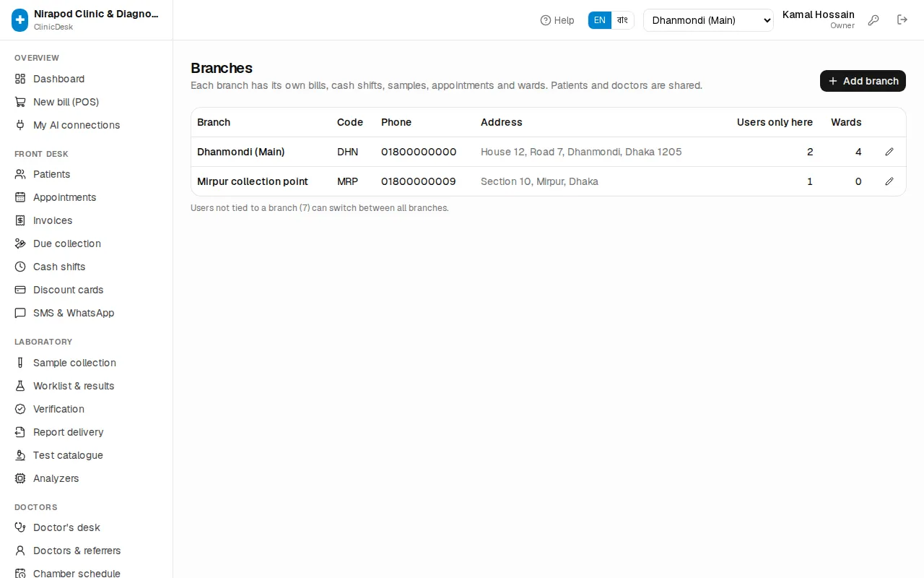This screenshot has width=924, height=578.
Task: Click the Cash shifts clock icon
Action: tap(20, 267)
